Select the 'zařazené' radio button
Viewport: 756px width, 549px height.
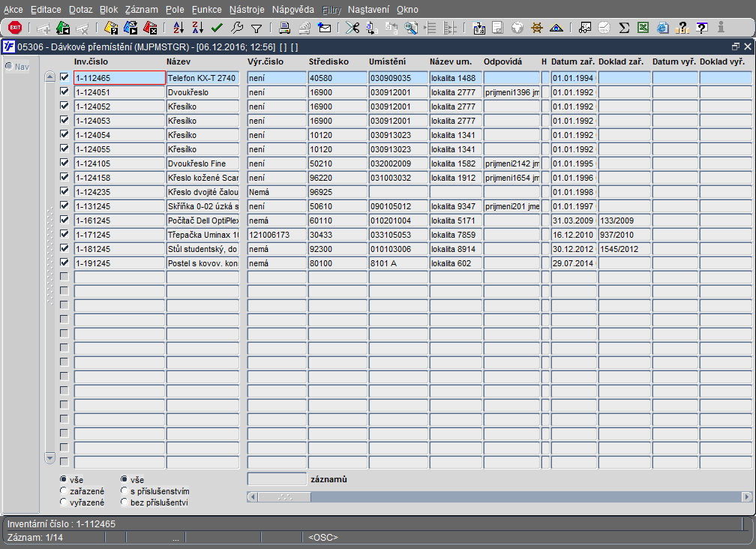(x=63, y=490)
